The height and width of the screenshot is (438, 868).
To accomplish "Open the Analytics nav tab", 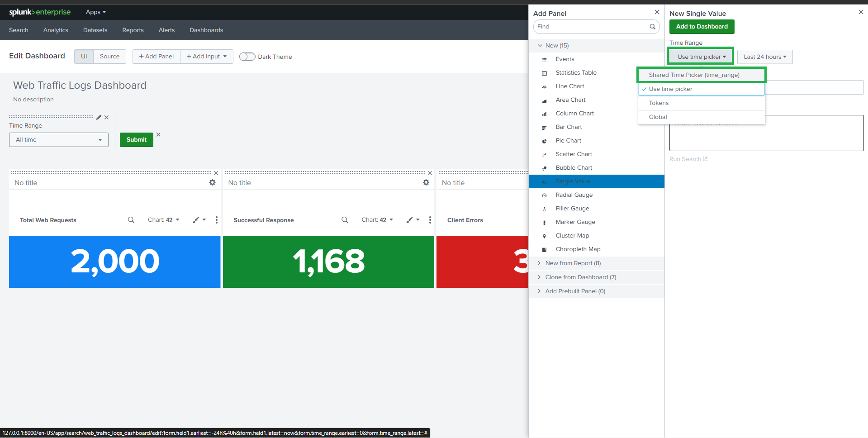I will pos(56,30).
